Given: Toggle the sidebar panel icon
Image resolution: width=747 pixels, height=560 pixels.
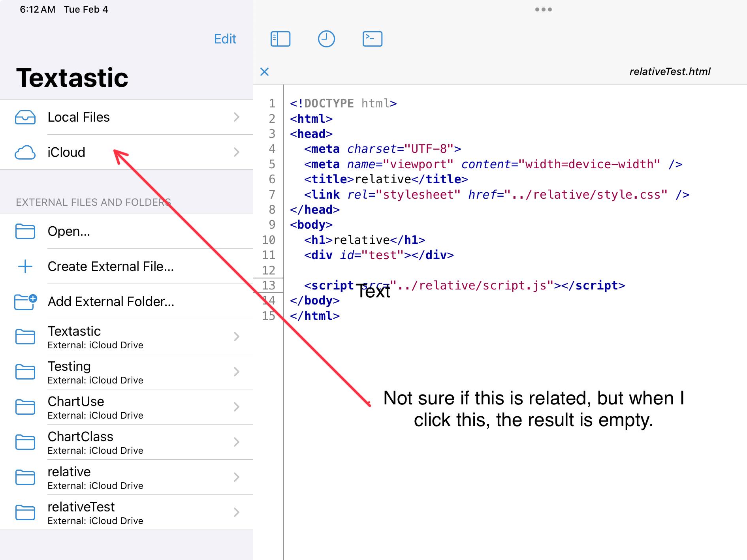Looking at the screenshot, I should [x=280, y=39].
